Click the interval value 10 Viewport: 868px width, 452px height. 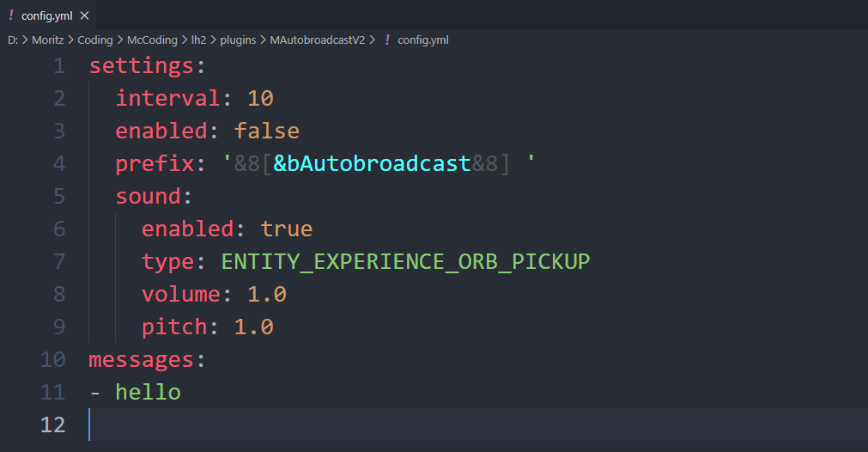tap(260, 99)
